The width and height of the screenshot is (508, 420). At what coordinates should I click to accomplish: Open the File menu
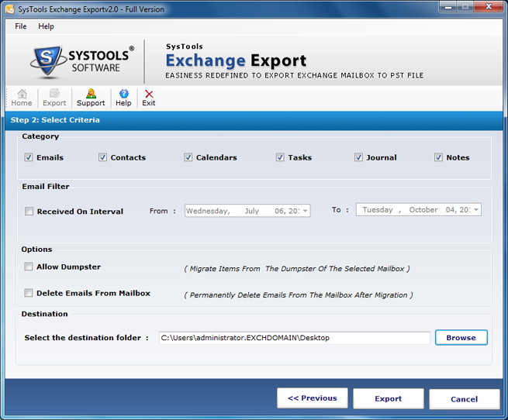[x=21, y=26]
